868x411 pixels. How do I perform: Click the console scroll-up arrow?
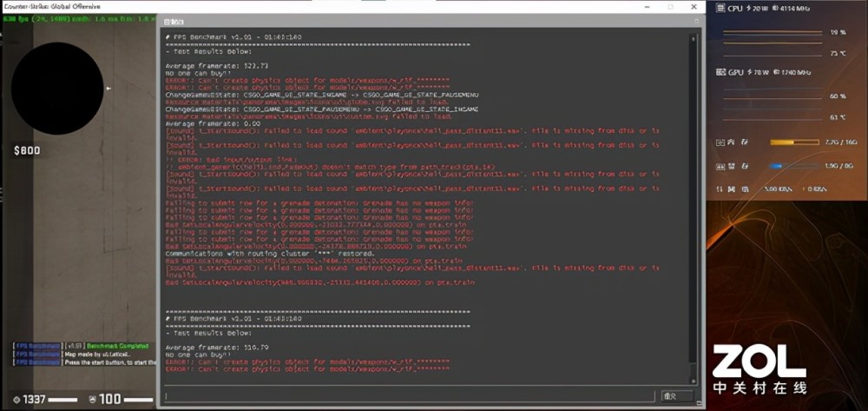pyautogui.click(x=693, y=37)
